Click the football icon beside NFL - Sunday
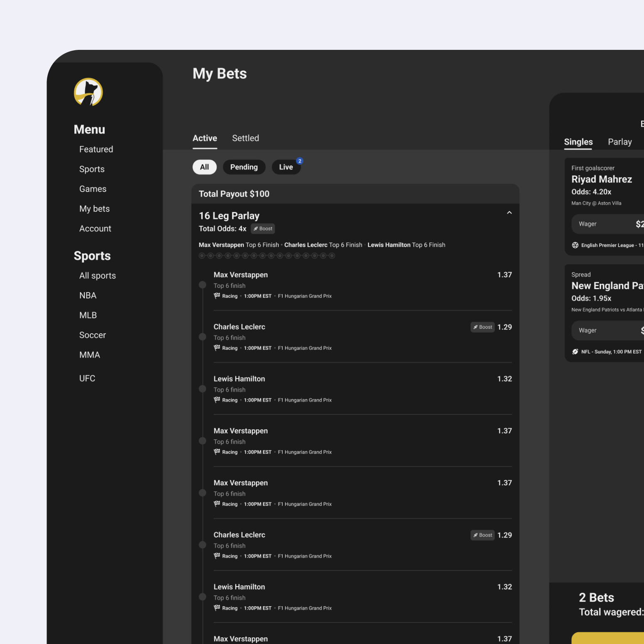This screenshot has width=644, height=644. point(575,351)
